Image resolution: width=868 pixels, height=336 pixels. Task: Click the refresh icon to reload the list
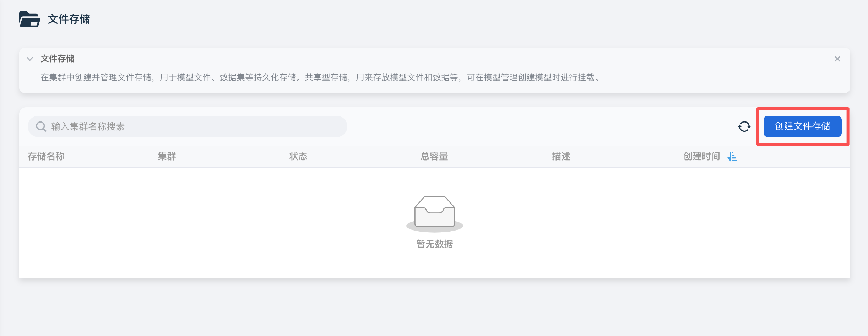tap(744, 126)
